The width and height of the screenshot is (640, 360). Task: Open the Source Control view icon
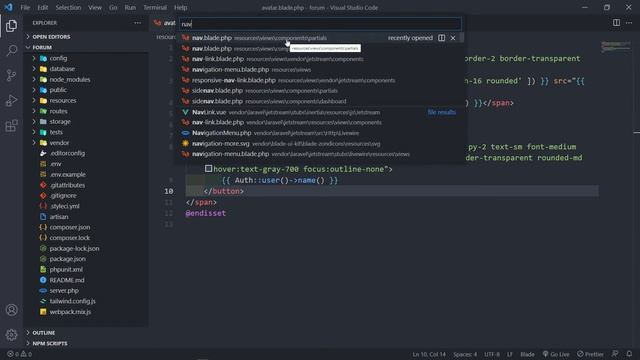pos(11,76)
